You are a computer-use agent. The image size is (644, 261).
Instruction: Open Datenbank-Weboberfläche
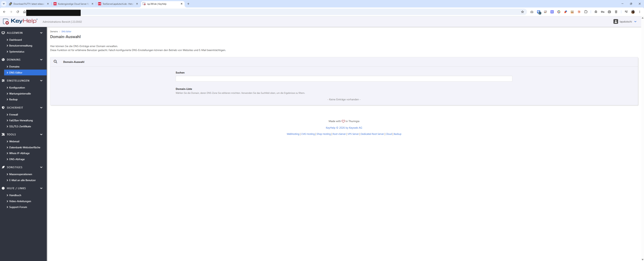pyautogui.click(x=25, y=147)
